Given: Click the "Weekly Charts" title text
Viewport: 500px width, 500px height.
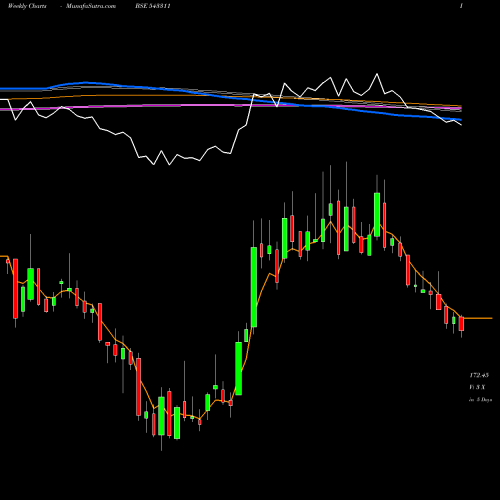Looking at the screenshot, I should point(27,6).
